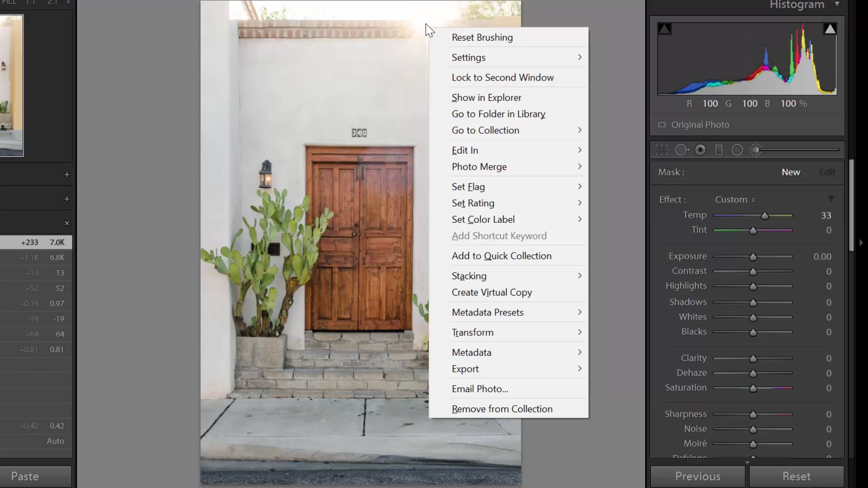The height and width of the screenshot is (488, 868).
Task: Click the New mask button
Action: click(x=790, y=172)
